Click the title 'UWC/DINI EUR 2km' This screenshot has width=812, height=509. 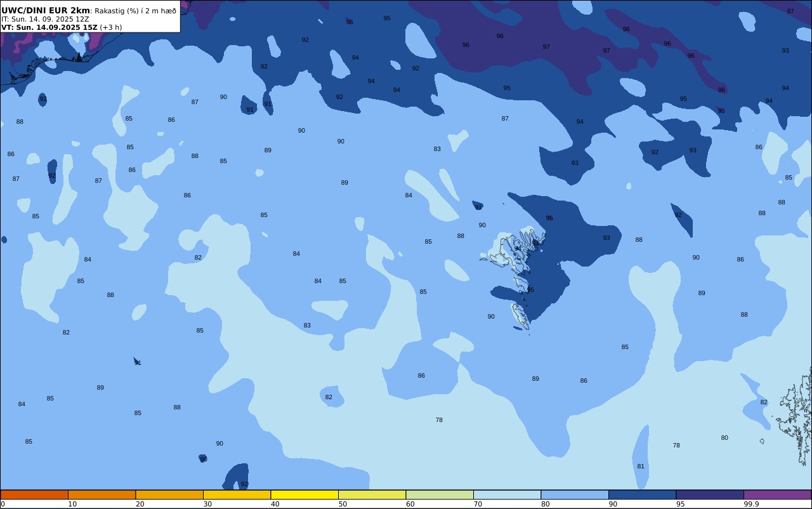(46, 10)
